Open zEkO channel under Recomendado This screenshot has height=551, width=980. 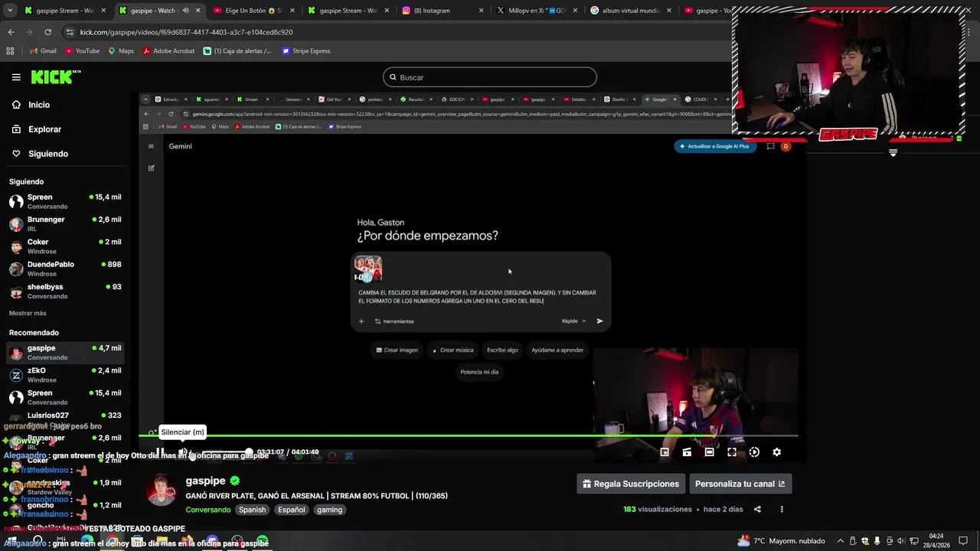65,375
